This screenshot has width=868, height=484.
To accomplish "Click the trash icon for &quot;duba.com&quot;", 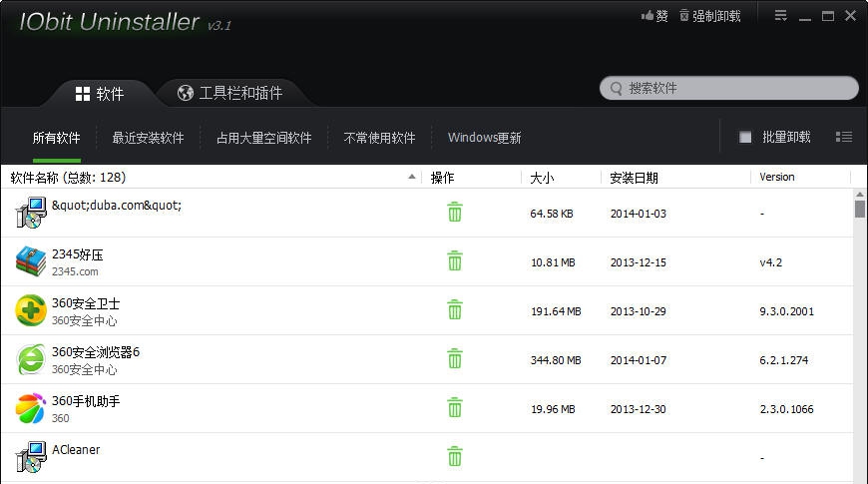I will (455, 213).
